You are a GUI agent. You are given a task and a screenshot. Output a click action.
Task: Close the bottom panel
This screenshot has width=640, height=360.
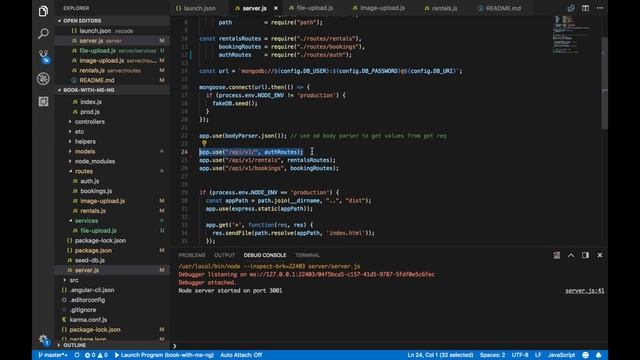[x=600, y=255]
